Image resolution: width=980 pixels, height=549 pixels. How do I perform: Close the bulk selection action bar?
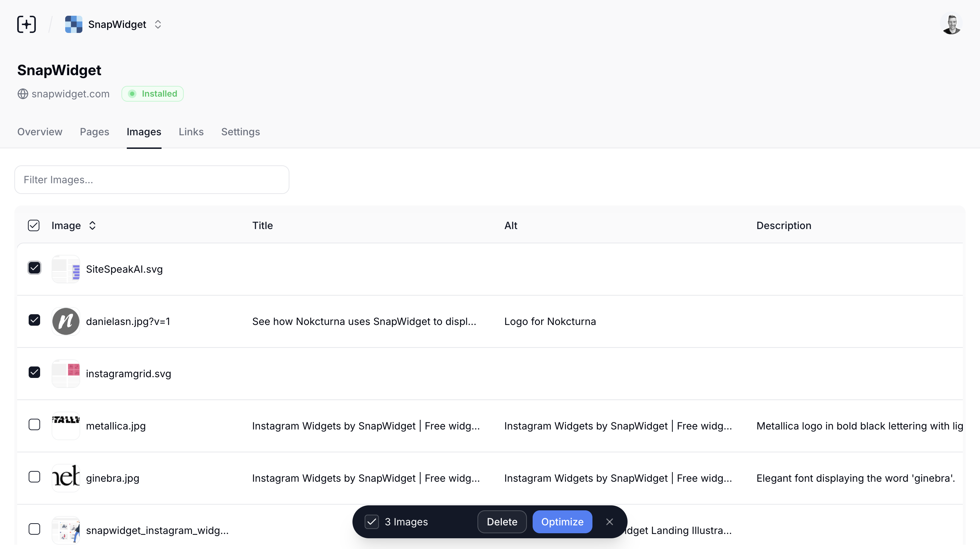[x=610, y=522]
